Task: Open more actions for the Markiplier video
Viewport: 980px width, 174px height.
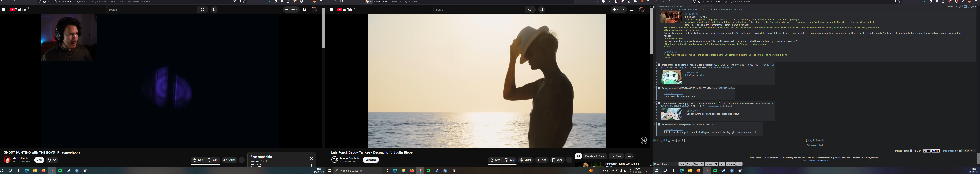Action: click(242, 160)
